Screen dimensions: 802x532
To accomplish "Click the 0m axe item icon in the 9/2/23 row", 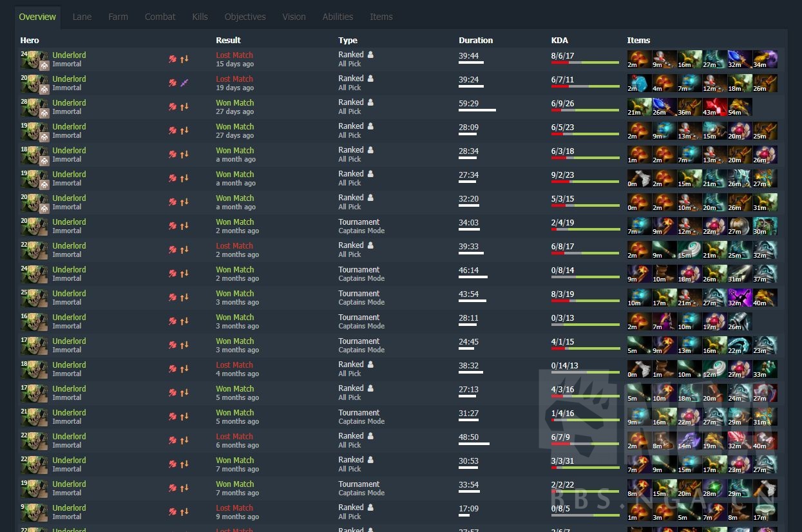I will coord(640,178).
